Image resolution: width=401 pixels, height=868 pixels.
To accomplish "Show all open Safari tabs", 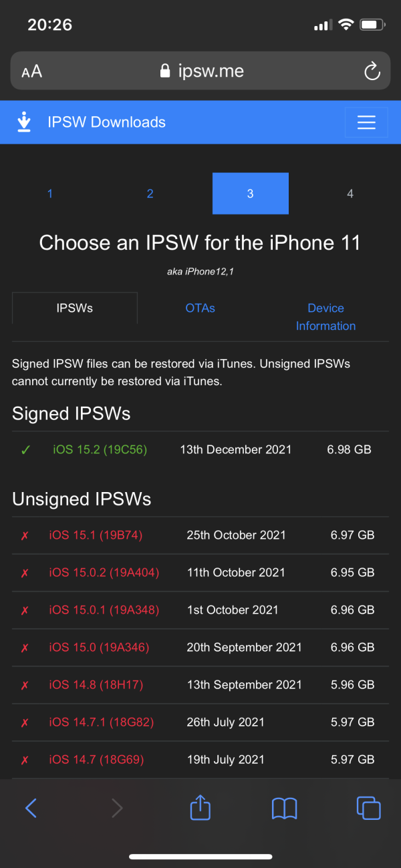I will (368, 809).
